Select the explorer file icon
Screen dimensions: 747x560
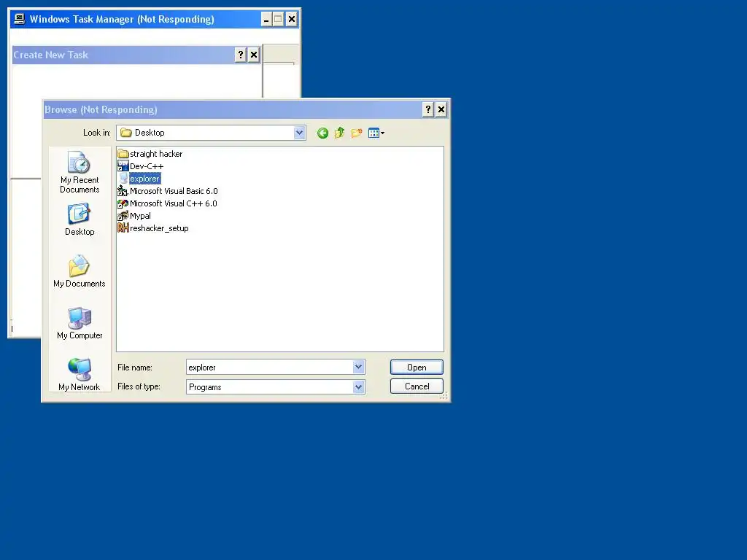tap(123, 179)
